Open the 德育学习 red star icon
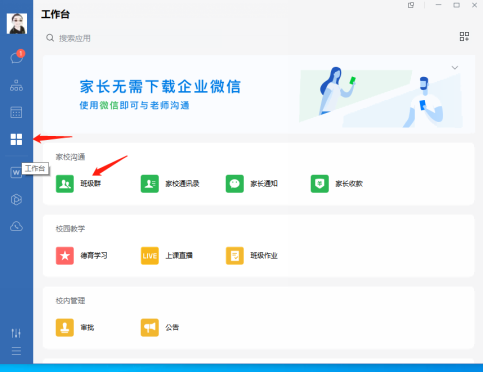483x373 pixels. (x=65, y=256)
